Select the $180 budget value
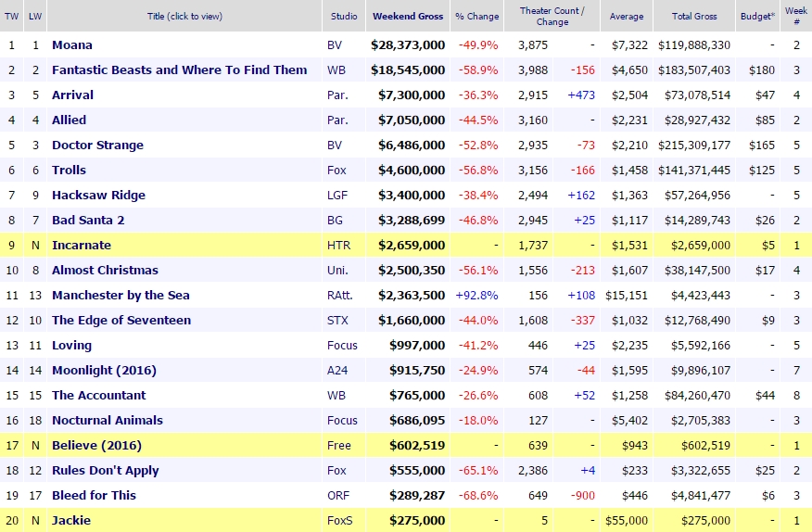The image size is (812, 532). (x=762, y=70)
